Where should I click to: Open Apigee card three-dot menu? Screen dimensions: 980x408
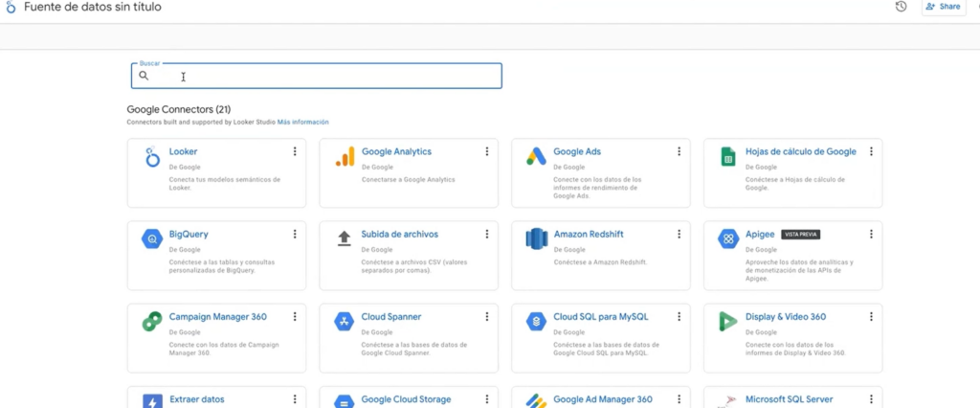[x=871, y=234]
